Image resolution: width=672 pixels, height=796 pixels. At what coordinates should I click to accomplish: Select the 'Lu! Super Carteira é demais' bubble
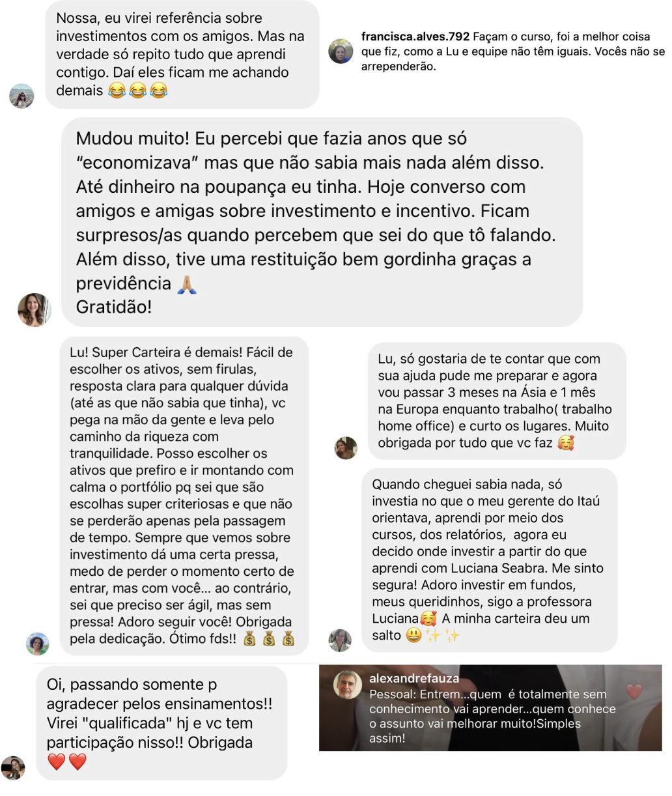pos(183,496)
